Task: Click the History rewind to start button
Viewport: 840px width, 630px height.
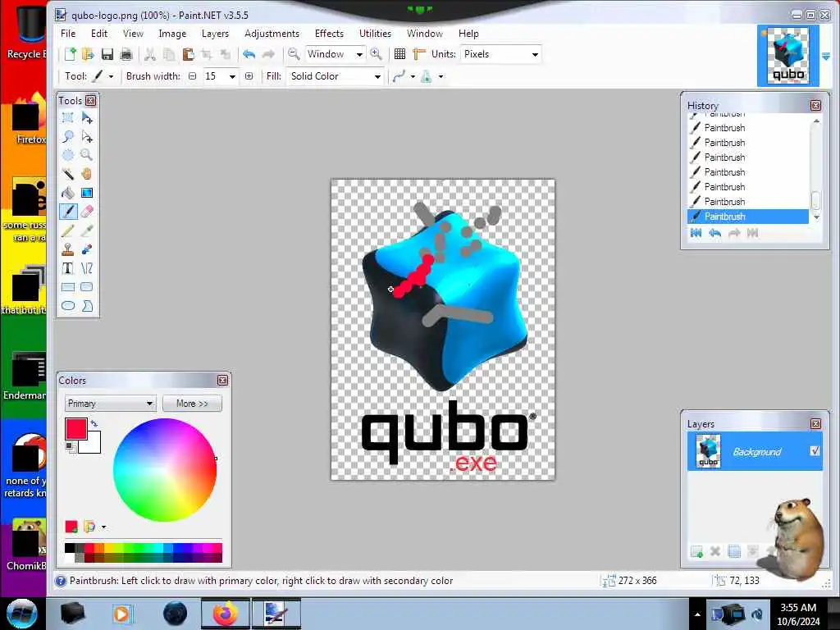Action: pyautogui.click(x=696, y=232)
